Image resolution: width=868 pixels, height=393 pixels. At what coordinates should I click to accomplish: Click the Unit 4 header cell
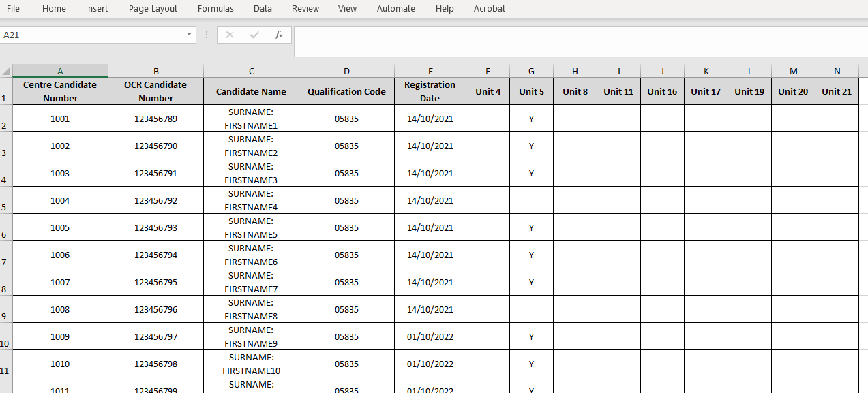[x=488, y=91]
